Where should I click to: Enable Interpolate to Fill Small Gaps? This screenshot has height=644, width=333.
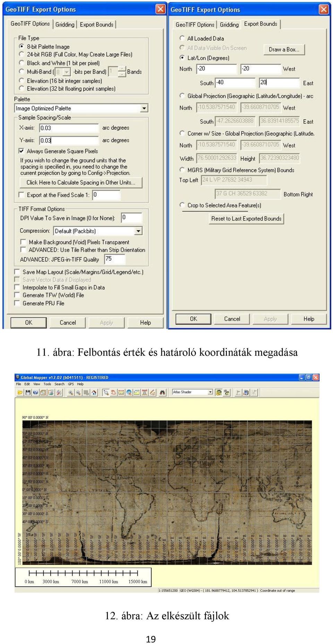[17, 287]
